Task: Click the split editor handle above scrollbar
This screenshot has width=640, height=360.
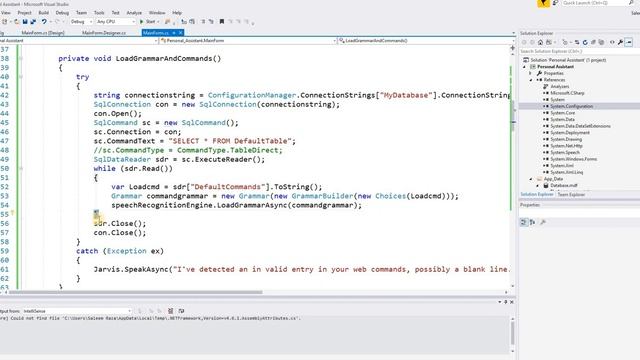Action: point(513,48)
